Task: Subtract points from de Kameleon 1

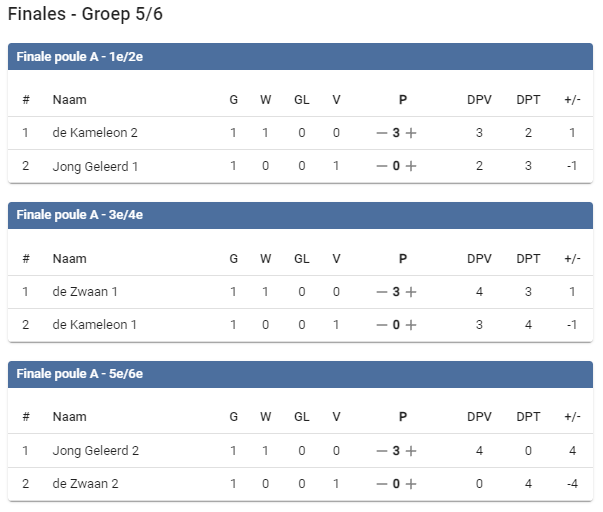Action: tap(381, 325)
